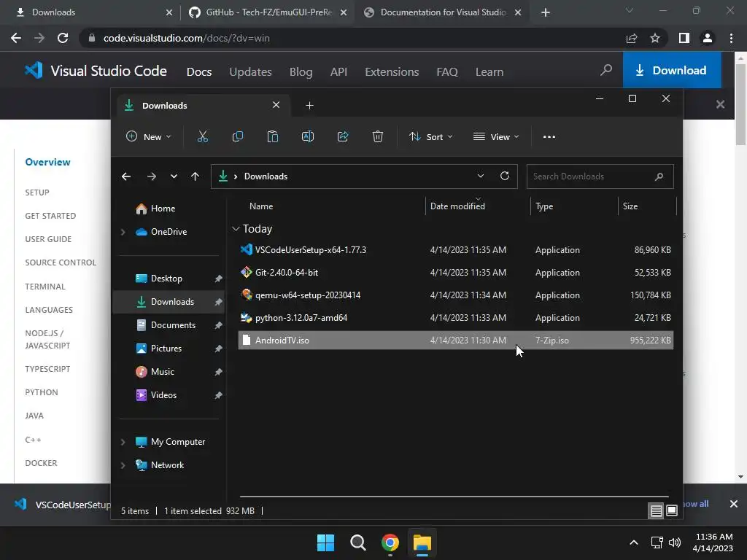This screenshot has height=560, width=747.
Task: Add a new File Explorer tab
Action: point(309,106)
